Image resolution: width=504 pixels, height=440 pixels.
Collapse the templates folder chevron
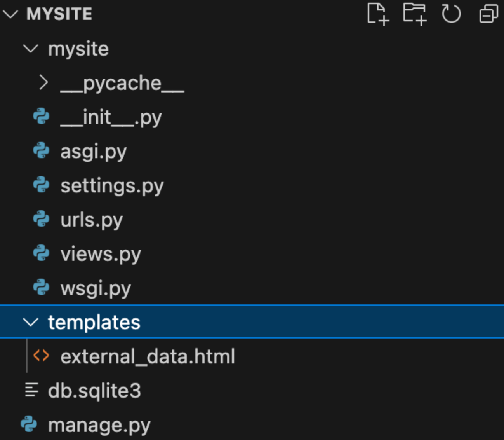coord(31,322)
